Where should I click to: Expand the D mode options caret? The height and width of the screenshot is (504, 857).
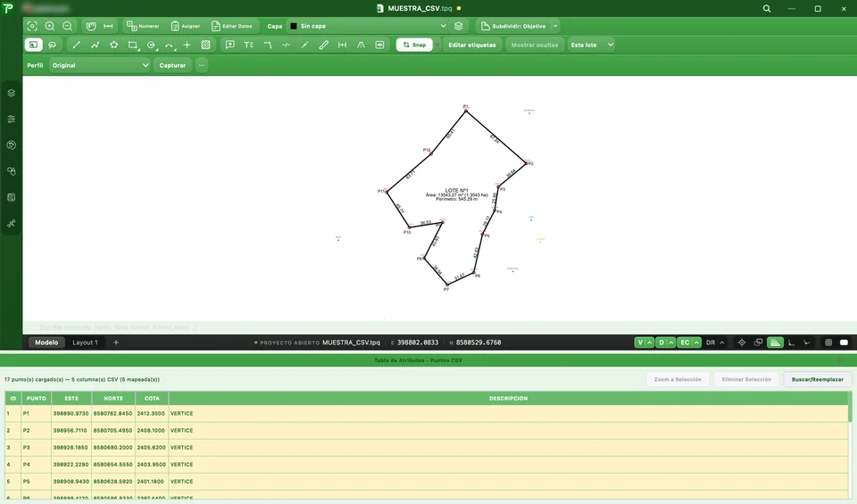point(671,343)
